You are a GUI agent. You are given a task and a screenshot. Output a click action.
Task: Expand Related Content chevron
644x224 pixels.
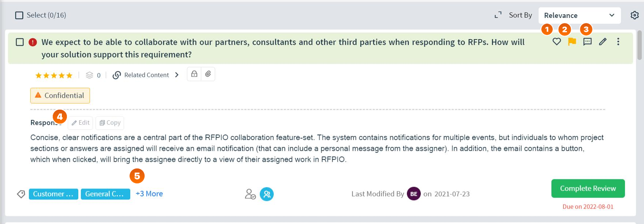[177, 75]
